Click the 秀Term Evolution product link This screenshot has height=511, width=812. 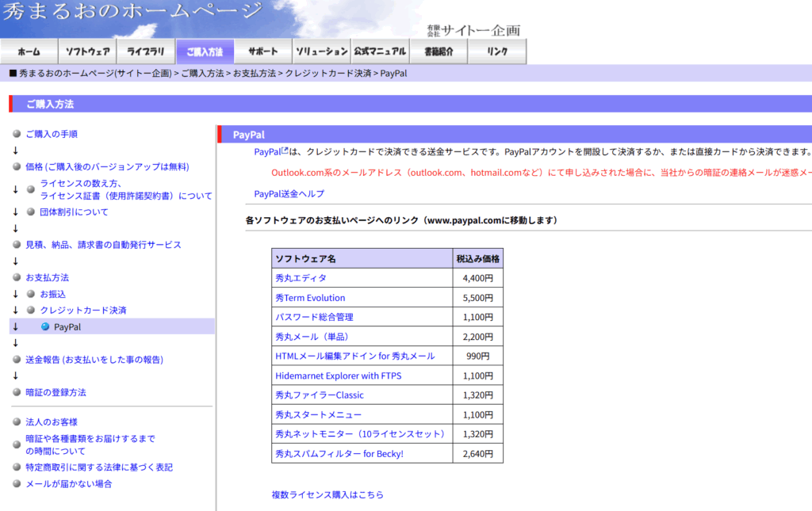pyautogui.click(x=310, y=298)
